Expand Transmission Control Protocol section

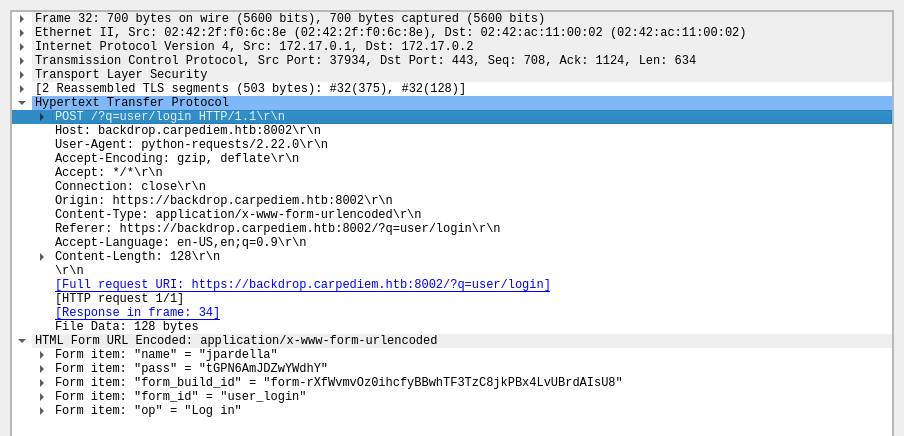[22, 61]
